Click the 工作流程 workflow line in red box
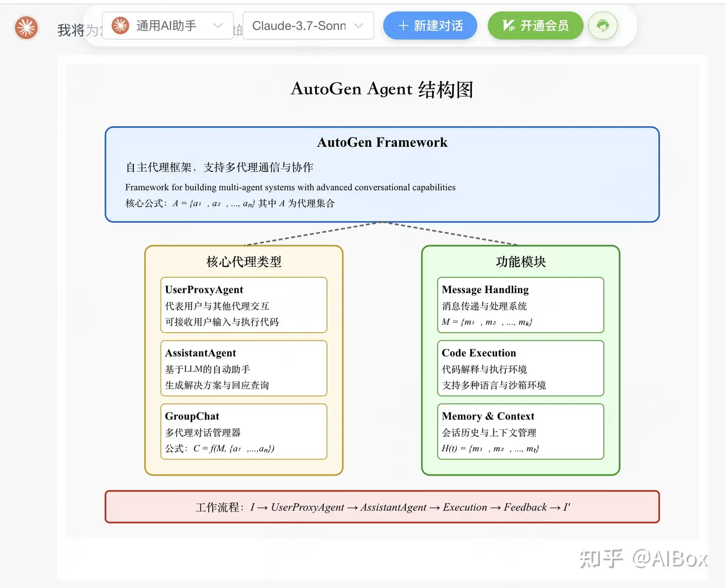The width and height of the screenshot is (726, 588). coord(383,507)
